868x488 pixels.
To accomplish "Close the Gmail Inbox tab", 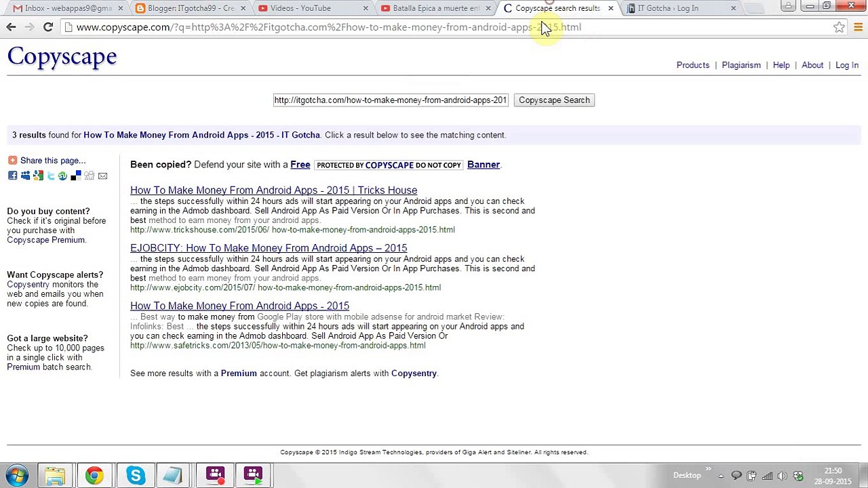I will 121,8.
